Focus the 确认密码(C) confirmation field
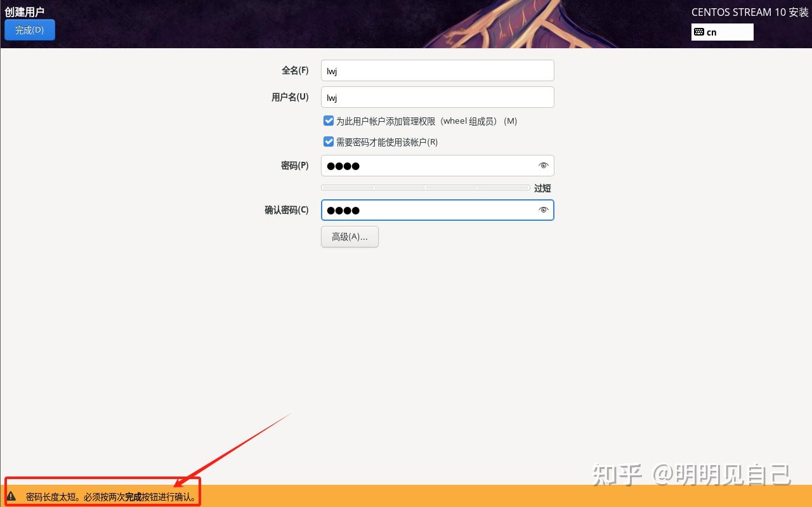The image size is (812, 507). tap(431, 210)
